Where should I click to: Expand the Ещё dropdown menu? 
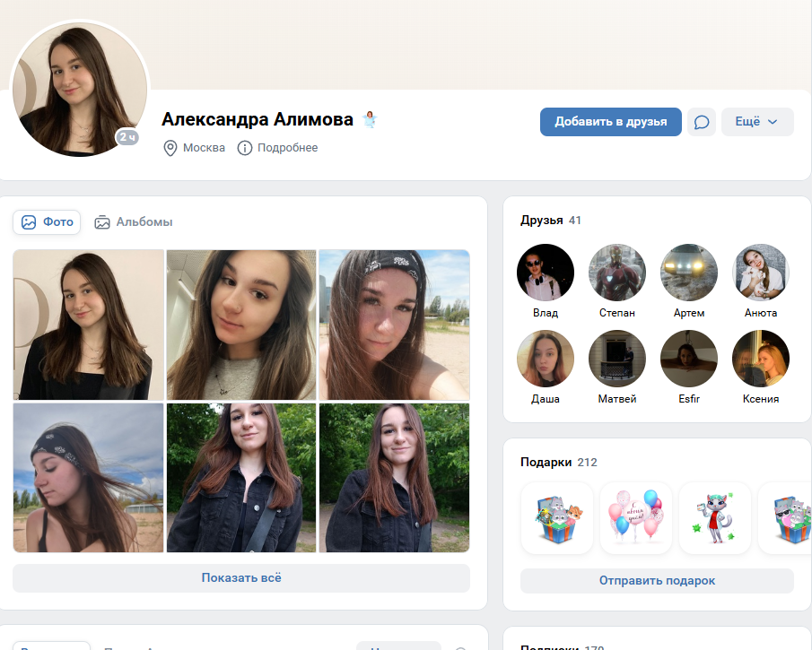click(757, 122)
